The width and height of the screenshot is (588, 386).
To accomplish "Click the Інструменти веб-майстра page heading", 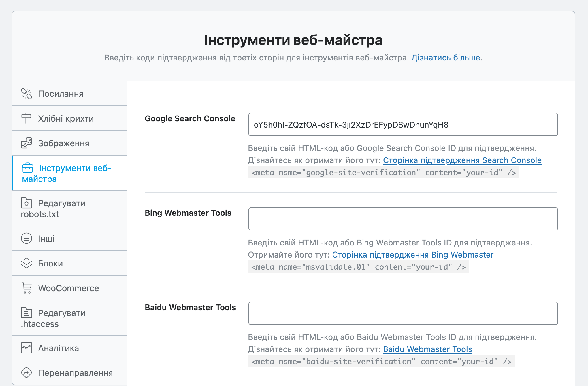I will (293, 40).
